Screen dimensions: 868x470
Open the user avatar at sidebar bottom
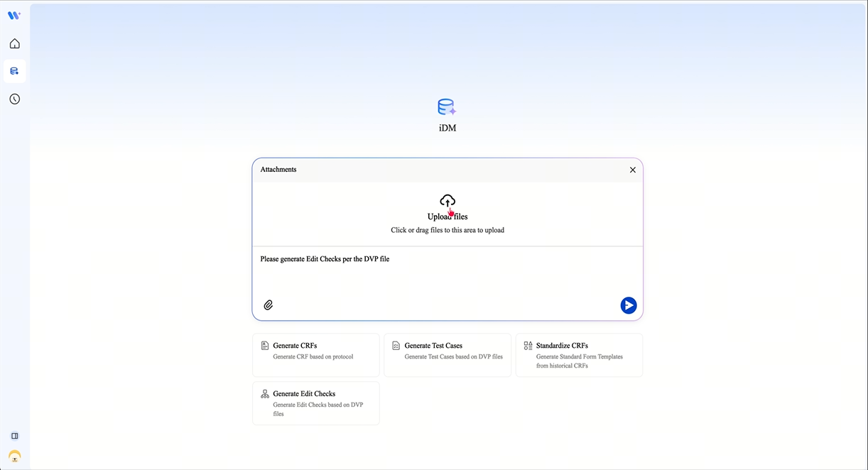(14, 457)
